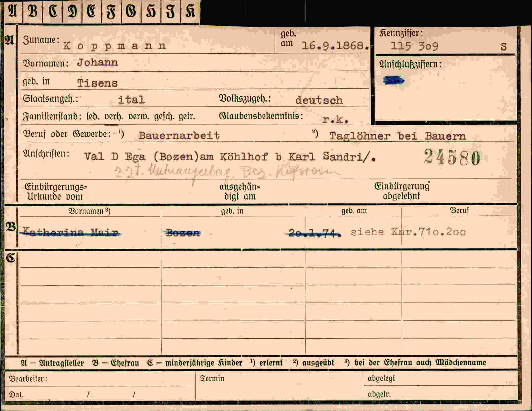The image size is (532, 411).
Task: Click footnote '3) bei der Ehefrau auch Mädchenname'
Action: coord(415,362)
